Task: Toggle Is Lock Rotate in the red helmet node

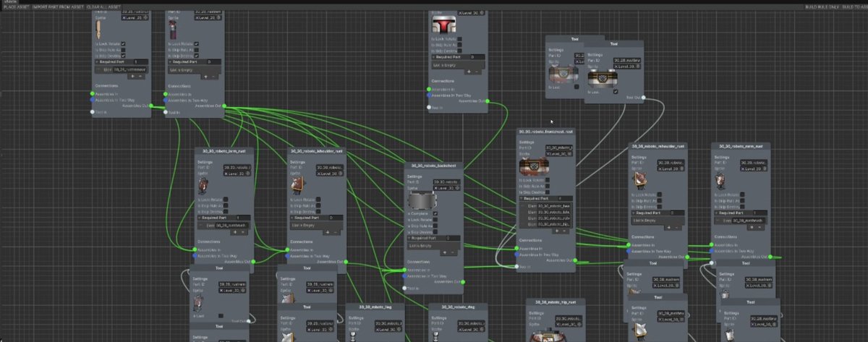Action: click(459, 38)
